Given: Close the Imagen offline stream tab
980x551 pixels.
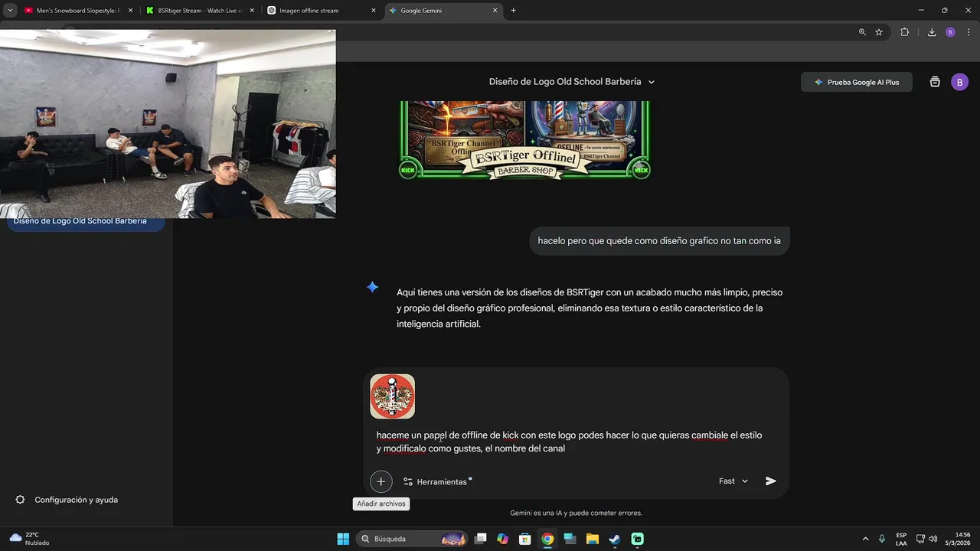Looking at the screenshot, I should (374, 11).
